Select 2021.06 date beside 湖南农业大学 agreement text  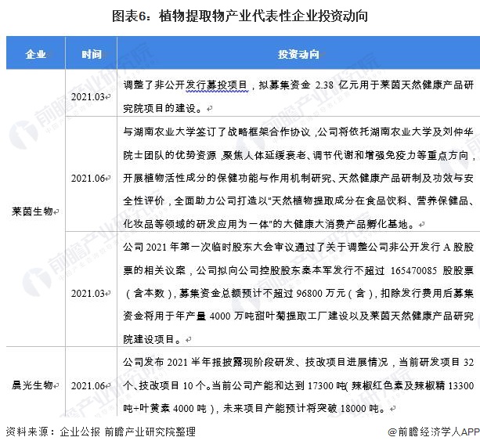(90, 179)
